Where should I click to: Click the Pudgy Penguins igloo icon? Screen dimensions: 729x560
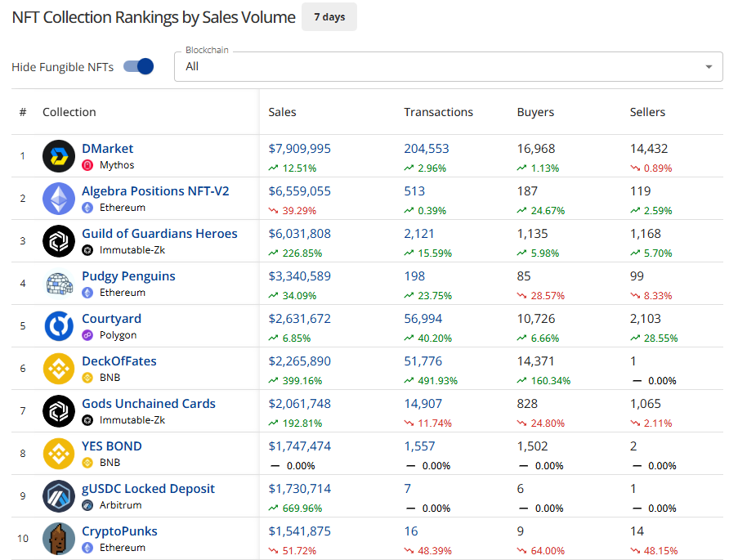tap(59, 284)
